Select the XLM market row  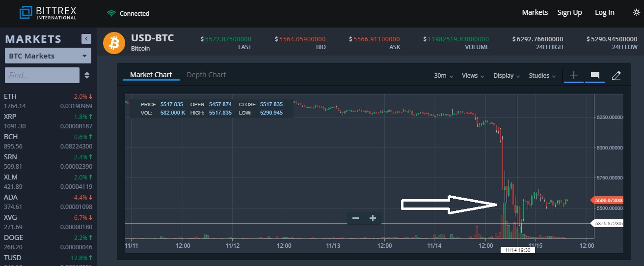point(48,181)
